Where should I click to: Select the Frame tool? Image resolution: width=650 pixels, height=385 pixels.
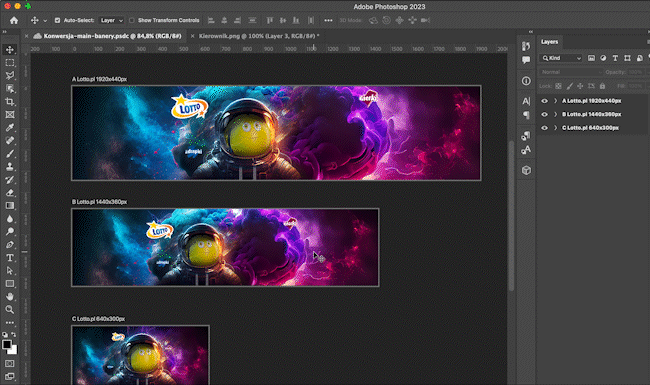pyautogui.click(x=10, y=114)
